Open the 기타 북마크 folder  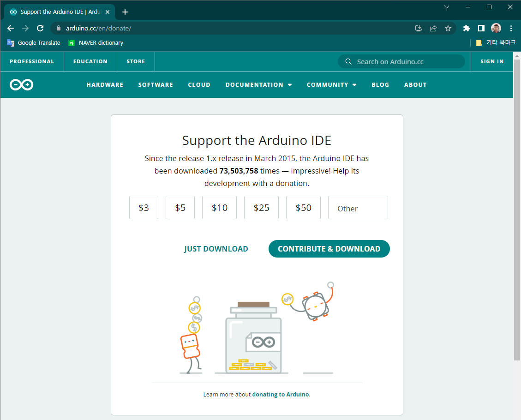click(x=496, y=42)
